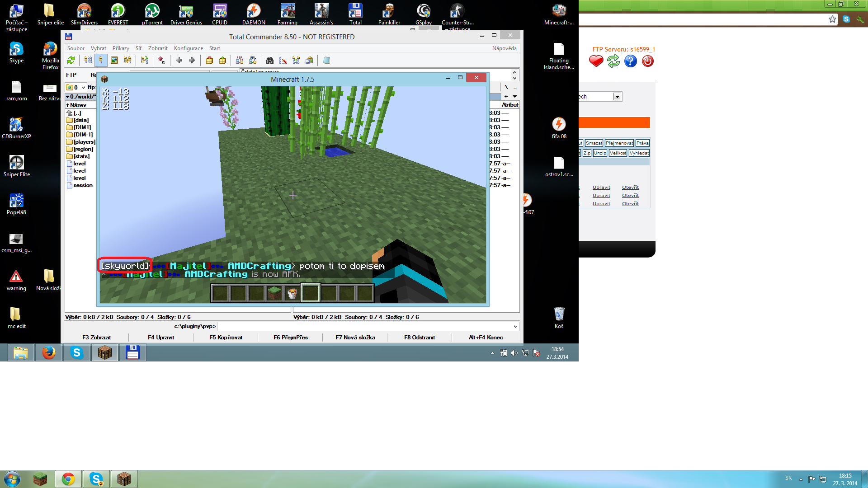
Task: Switch to brief file view icon
Action: (88, 60)
